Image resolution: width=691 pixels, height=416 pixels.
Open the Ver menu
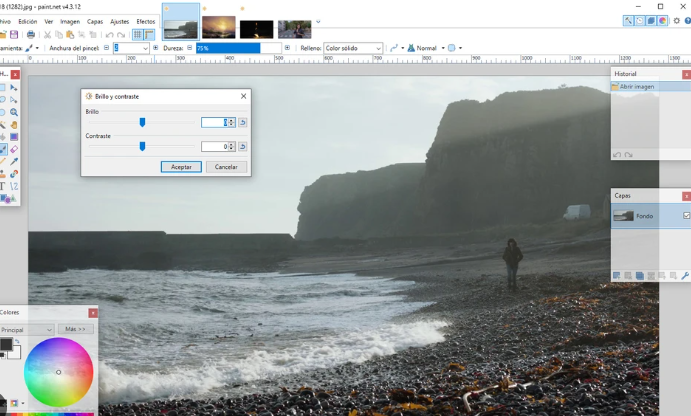tap(48, 21)
